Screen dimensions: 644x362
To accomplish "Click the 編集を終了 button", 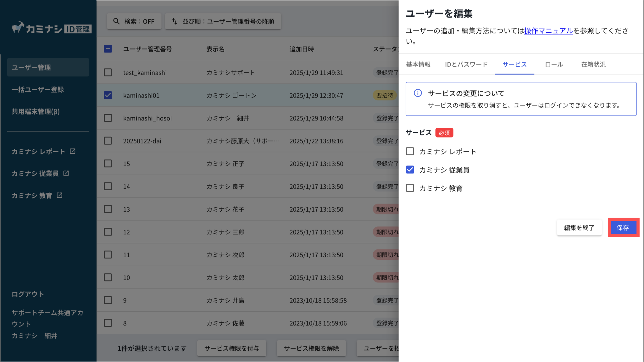I will click(x=579, y=227).
